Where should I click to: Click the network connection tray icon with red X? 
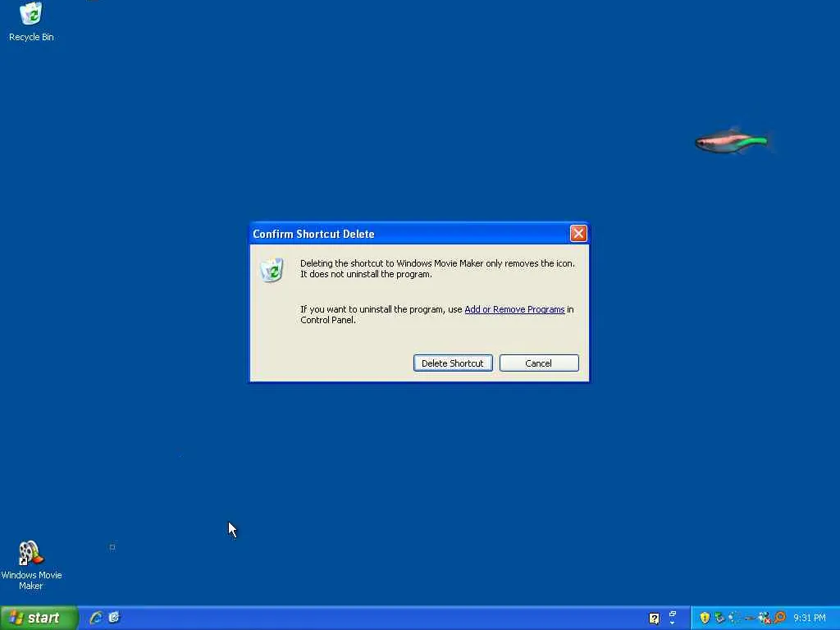point(765,619)
